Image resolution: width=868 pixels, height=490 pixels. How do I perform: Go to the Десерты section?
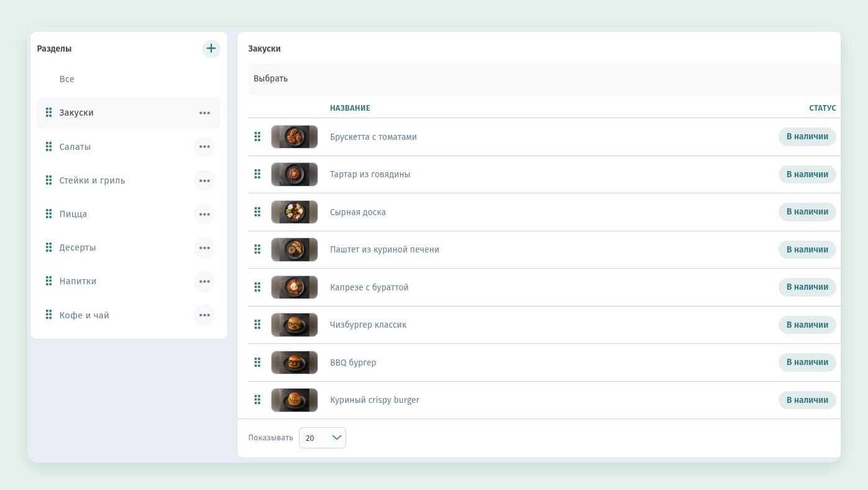click(78, 247)
